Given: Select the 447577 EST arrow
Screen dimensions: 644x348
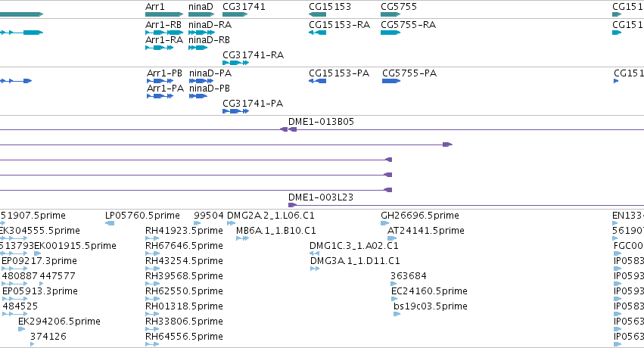Looking at the screenshot, I should (x=41, y=284).
